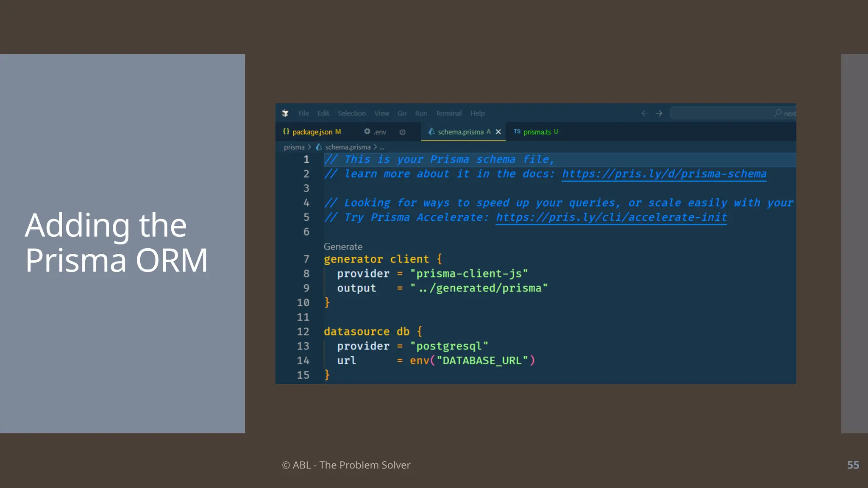Click the package.json braces file icon

tap(286, 131)
